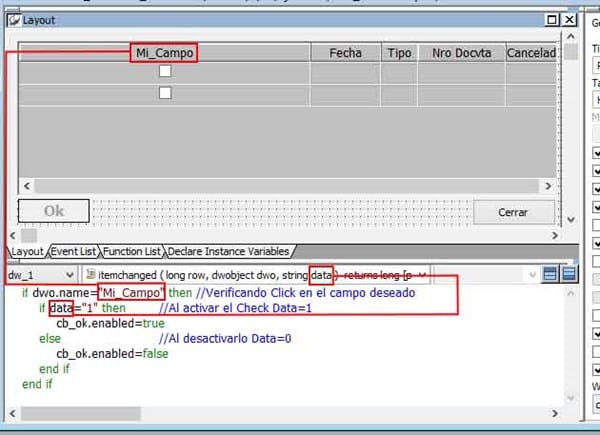
Task: Click the script editor left scroll arrow
Action: 13,414
